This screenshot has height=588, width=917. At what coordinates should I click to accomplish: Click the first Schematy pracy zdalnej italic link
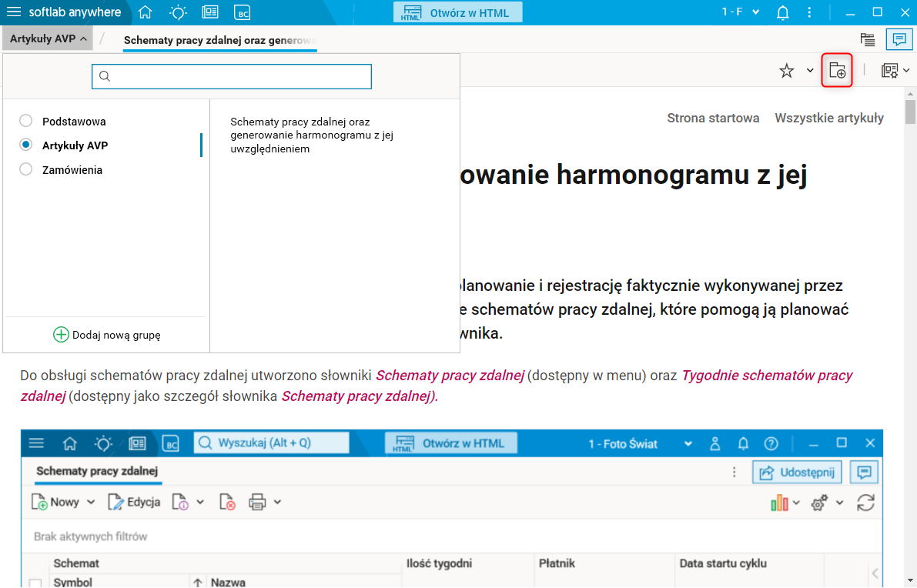pos(450,376)
